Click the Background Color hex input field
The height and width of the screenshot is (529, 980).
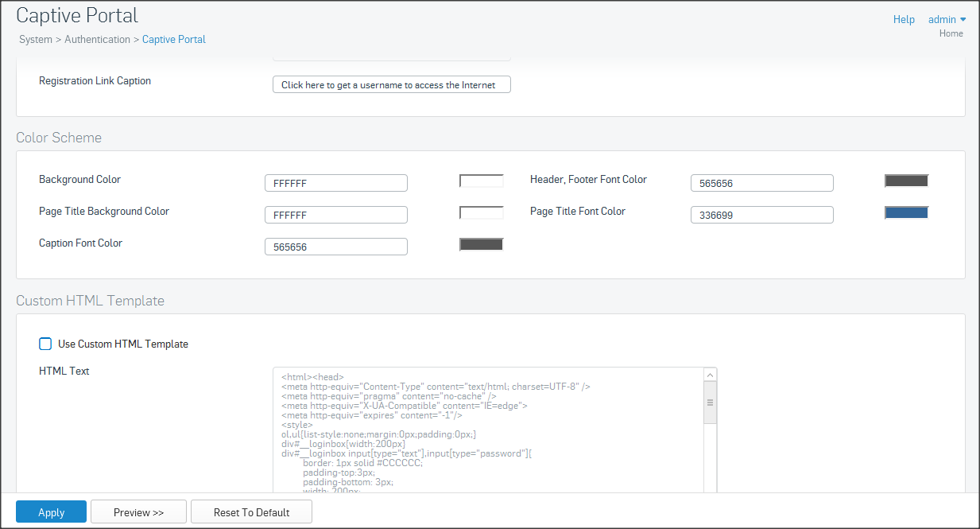335,183
